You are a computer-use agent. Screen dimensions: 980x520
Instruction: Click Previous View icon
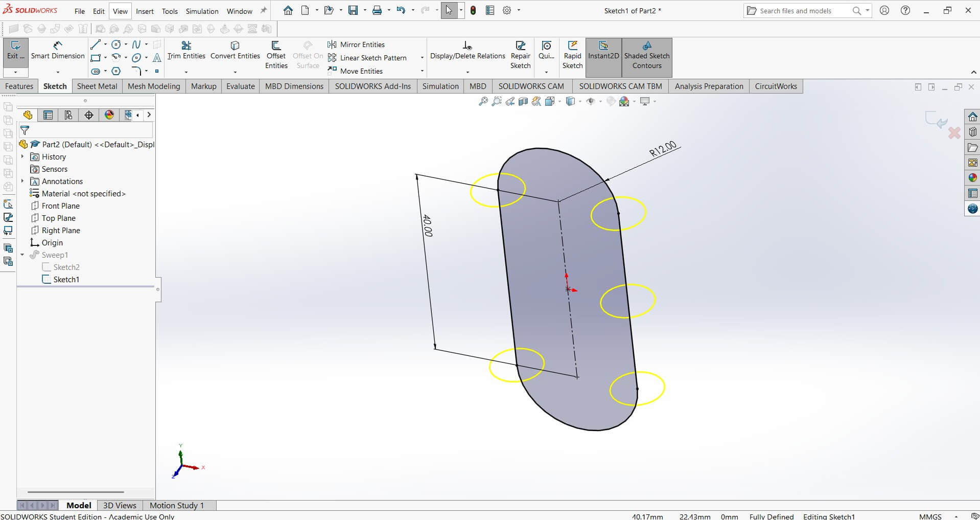[x=510, y=101]
